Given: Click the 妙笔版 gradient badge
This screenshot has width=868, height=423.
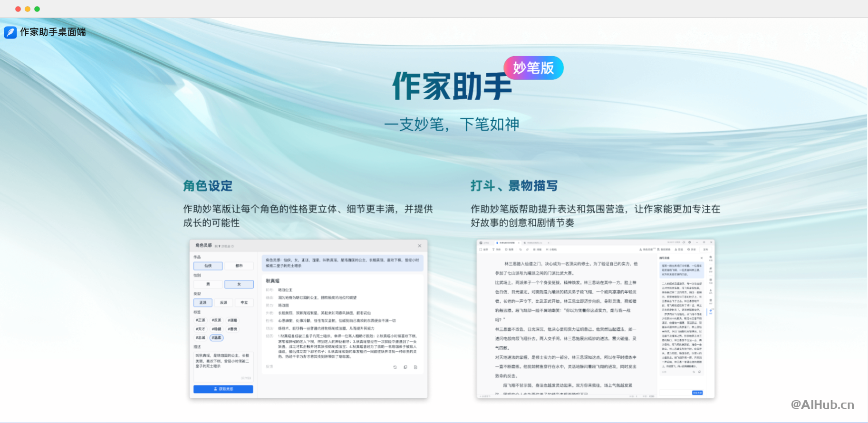Looking at the screenshot, I should coord(533,68).
